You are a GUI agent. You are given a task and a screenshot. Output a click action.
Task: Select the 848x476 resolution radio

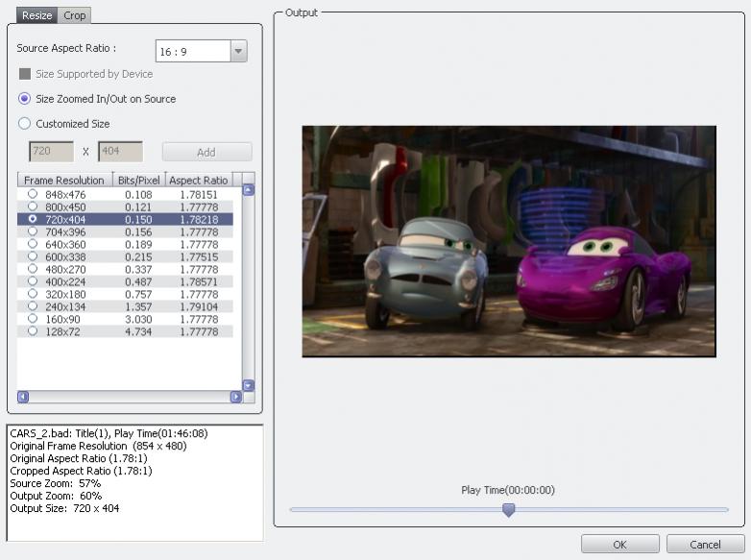click(x=33, y=194)
